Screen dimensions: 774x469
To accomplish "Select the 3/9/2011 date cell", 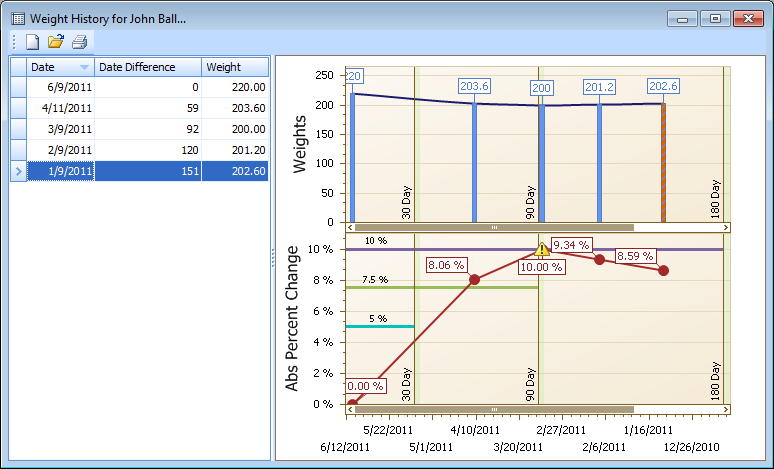I will point(60,129).
